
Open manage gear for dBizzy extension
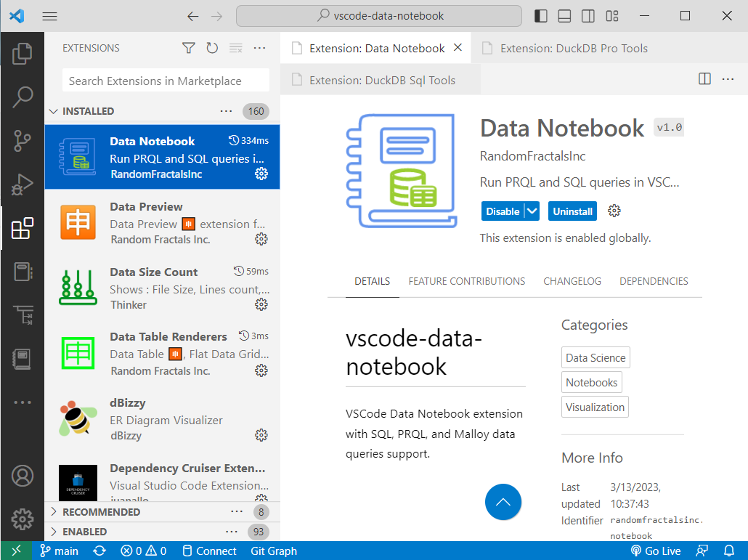tap(261, 435)
